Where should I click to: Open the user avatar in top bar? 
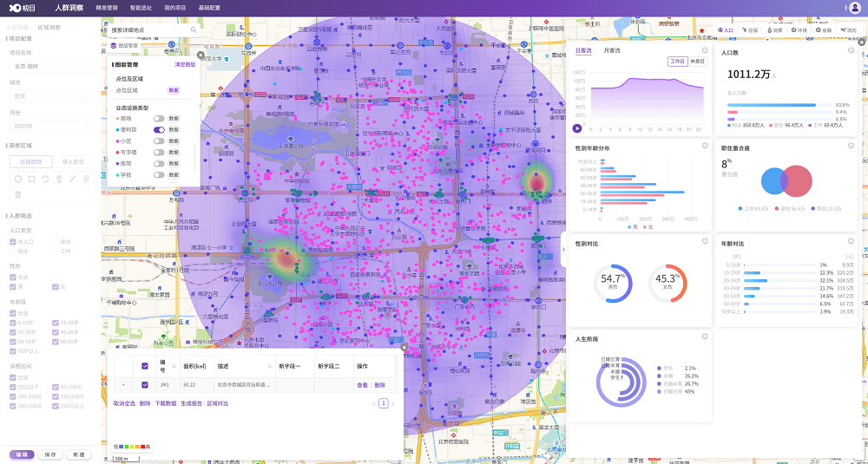point(854,7)
